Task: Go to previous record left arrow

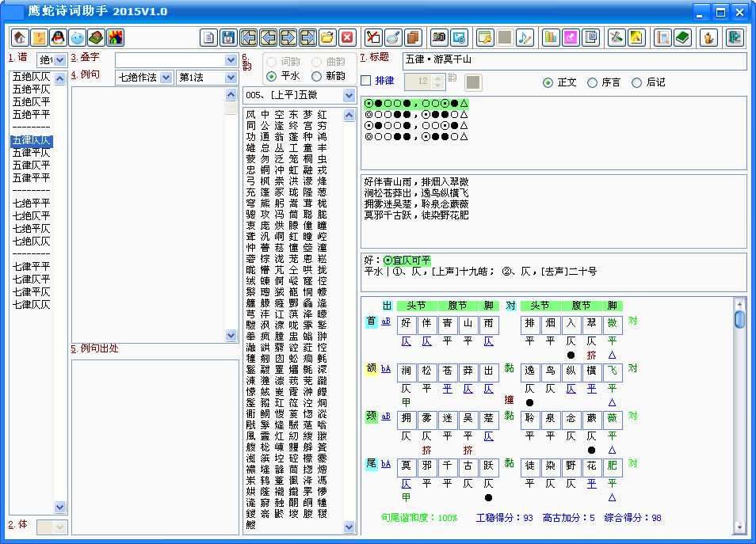Action: (x=268, y=37)
